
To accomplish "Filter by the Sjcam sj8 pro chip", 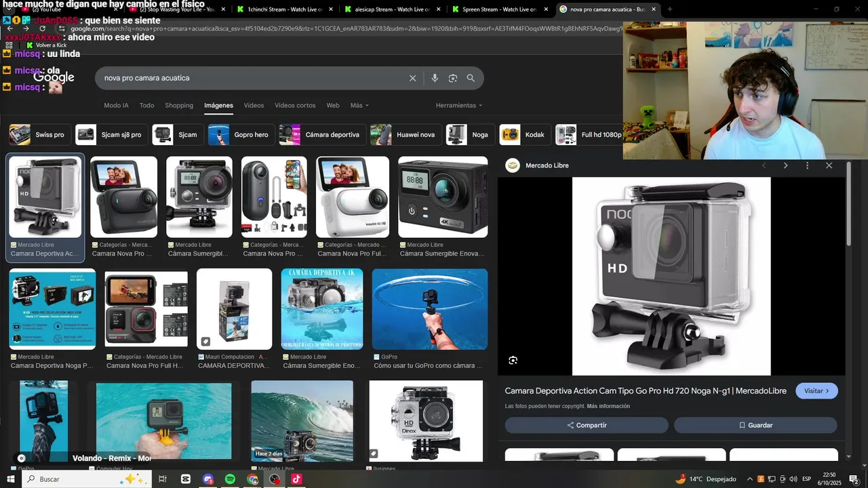I will click(111, 135).
